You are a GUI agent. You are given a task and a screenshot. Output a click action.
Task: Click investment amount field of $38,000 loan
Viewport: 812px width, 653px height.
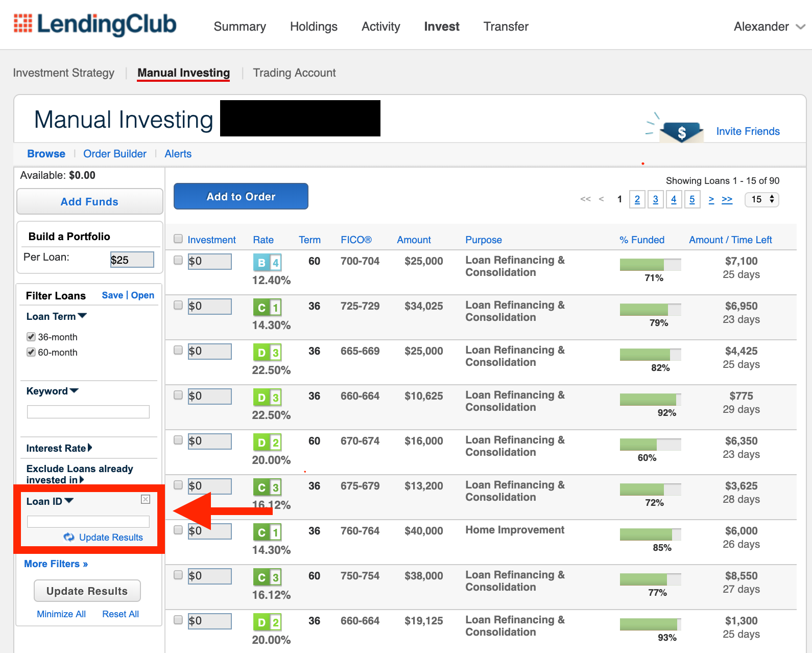click(210, 576)
